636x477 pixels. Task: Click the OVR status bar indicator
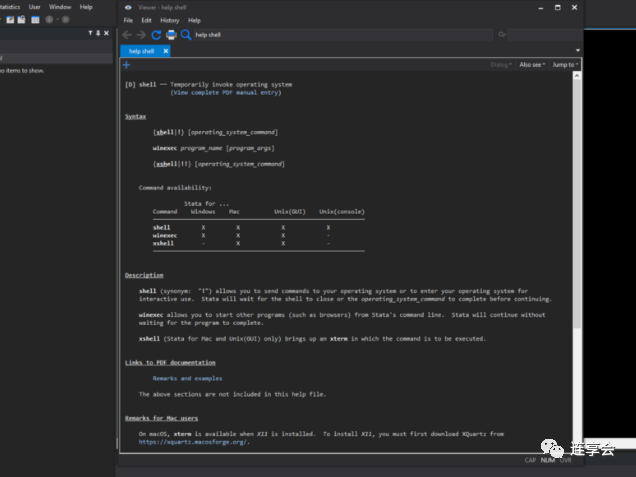click(565, 460)
